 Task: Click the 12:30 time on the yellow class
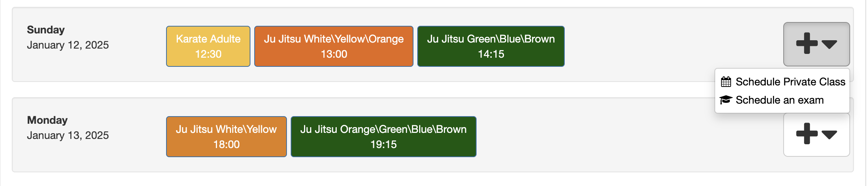click(208, 54)
